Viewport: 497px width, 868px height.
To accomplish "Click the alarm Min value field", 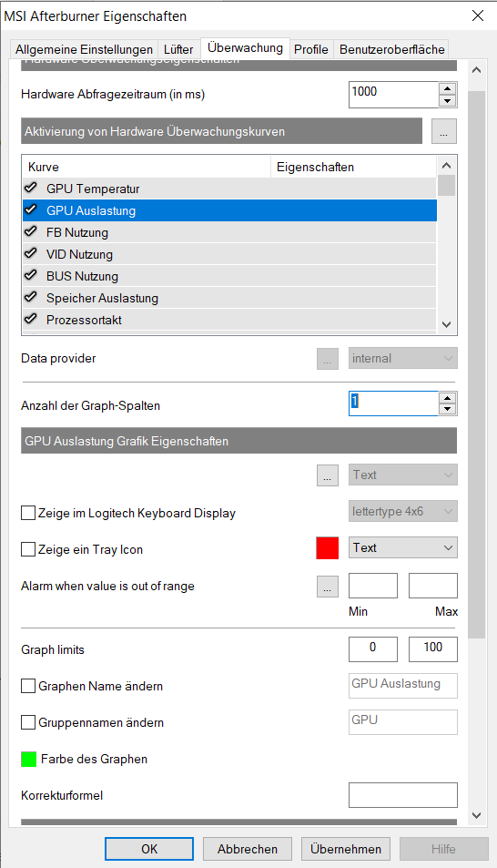I will pyautogui.click(x=373, y=586).
